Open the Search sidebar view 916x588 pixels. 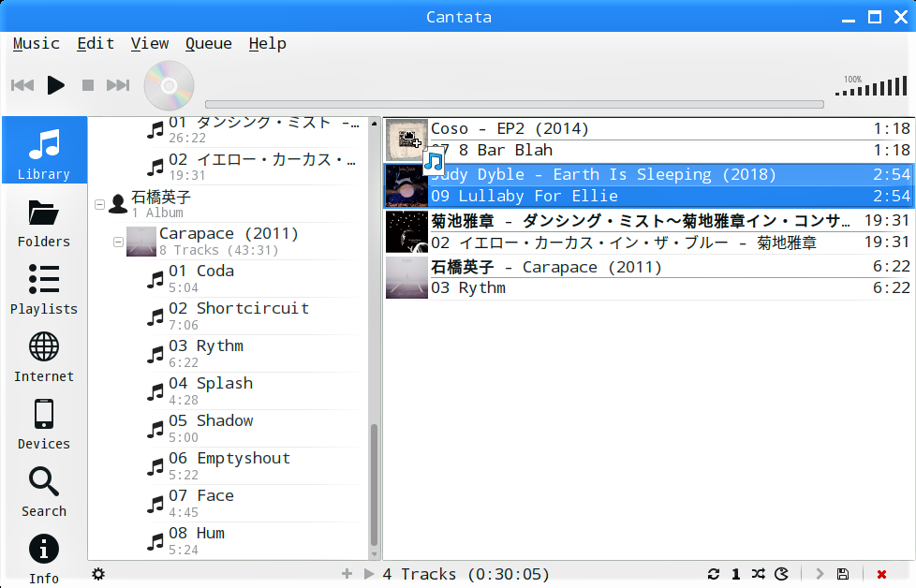pos(44,492)
